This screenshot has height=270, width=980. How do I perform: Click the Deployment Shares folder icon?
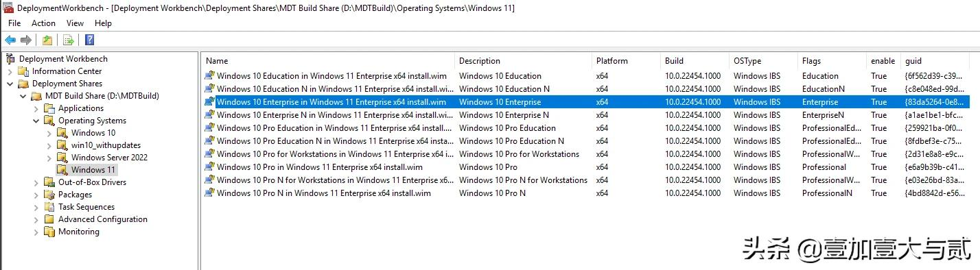click(23, 84)
